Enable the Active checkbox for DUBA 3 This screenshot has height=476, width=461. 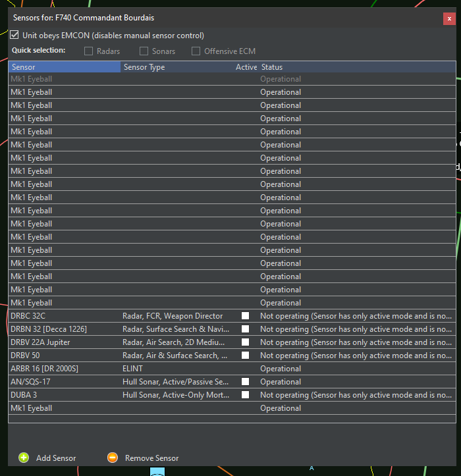[246, 394]
